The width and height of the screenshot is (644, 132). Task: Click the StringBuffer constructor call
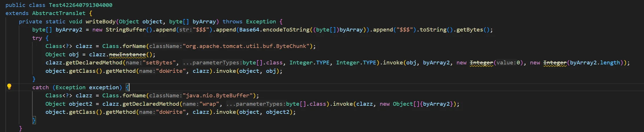126,30
